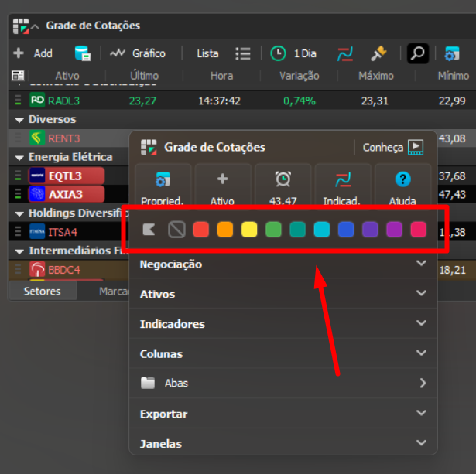
Task: Expand the Indicadores section
Action: (x=283, y=323)
